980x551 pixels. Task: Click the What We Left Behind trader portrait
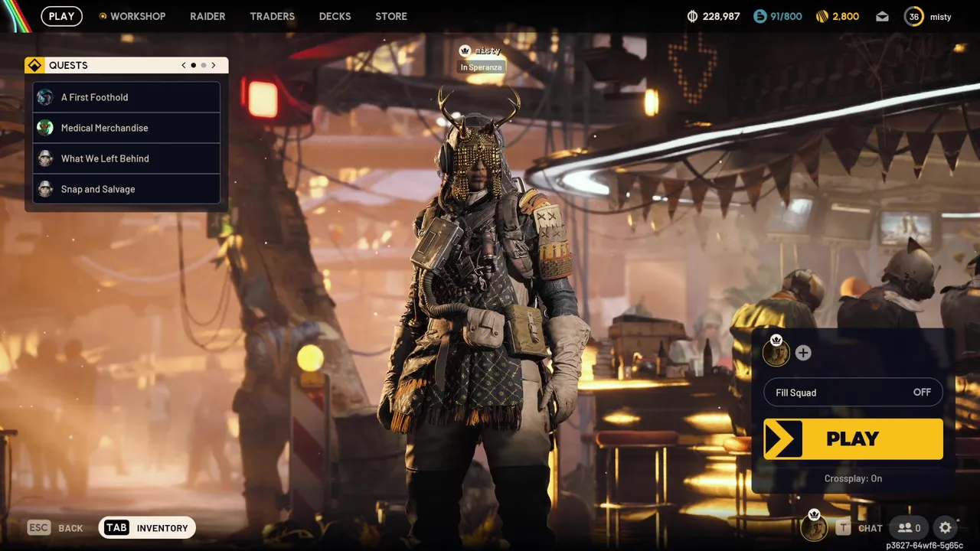pyautogui.click(x=45, y=158)
